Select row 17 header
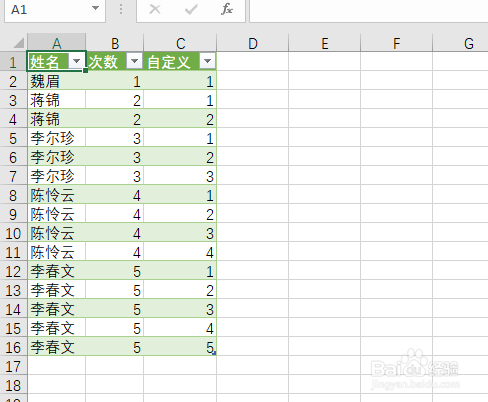Screen dimensions: 488x402 coord(13,366)
